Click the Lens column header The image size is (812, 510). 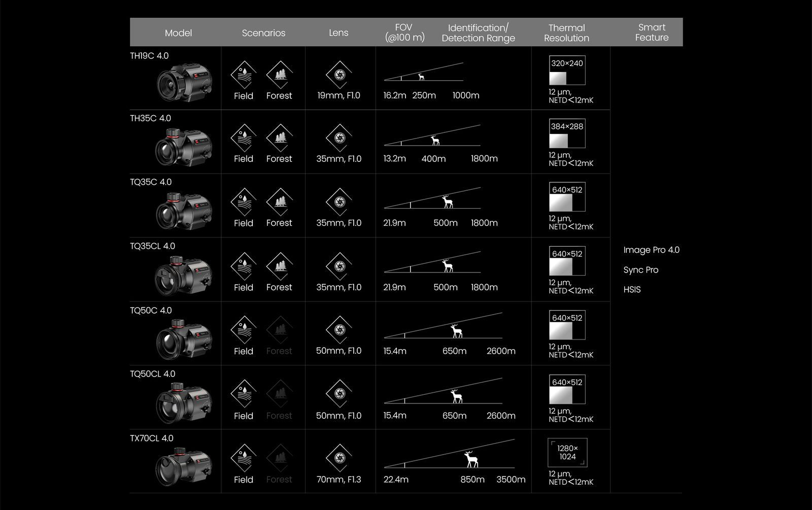(x=339, y=33)
